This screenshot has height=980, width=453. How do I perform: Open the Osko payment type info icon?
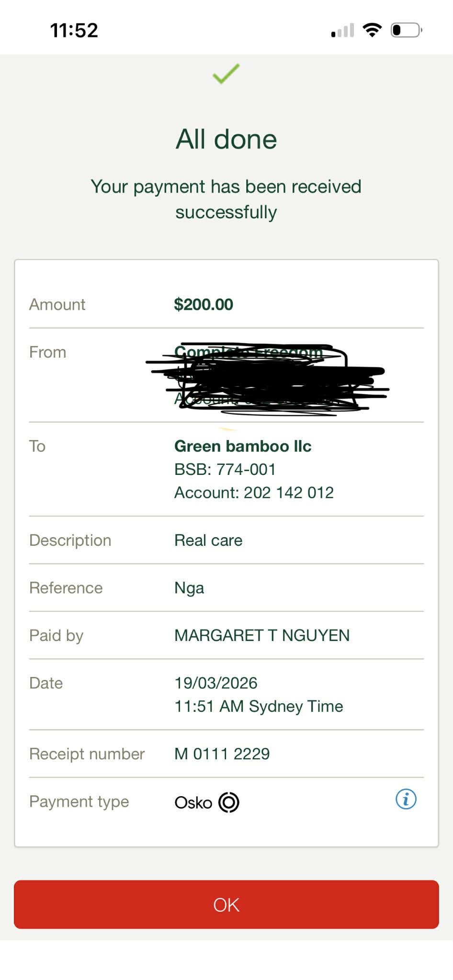tap(406, 799)
